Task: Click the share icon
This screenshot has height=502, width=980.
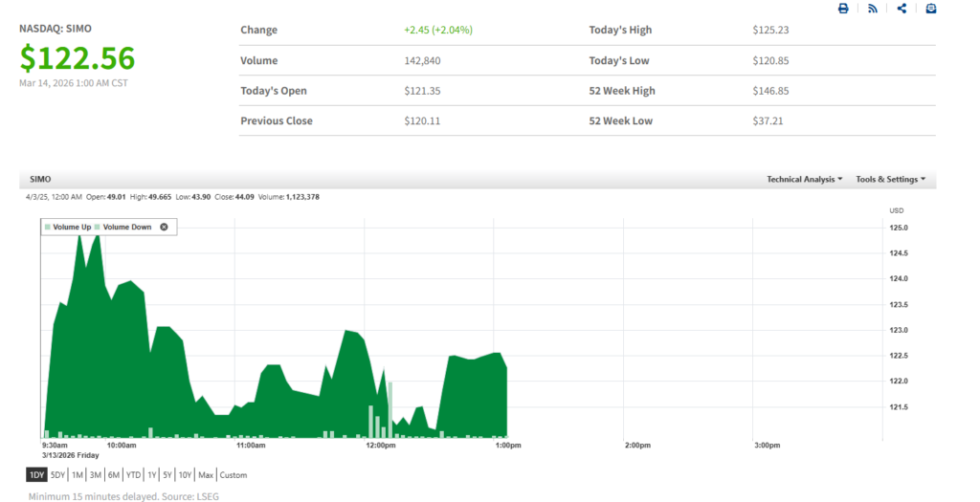Action: click(x=902, y=9)
